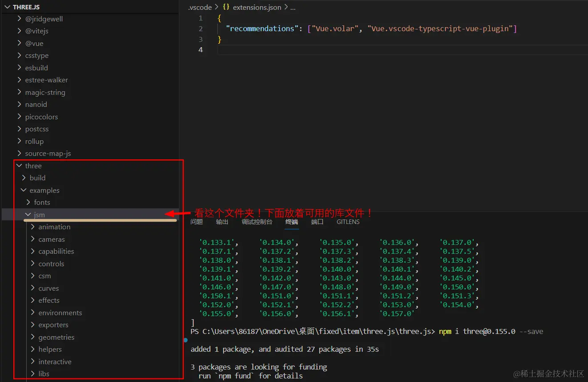Screen dimensions: 588x382
Task: Place cursor on empty editor line 4
Action: point(402,50)
